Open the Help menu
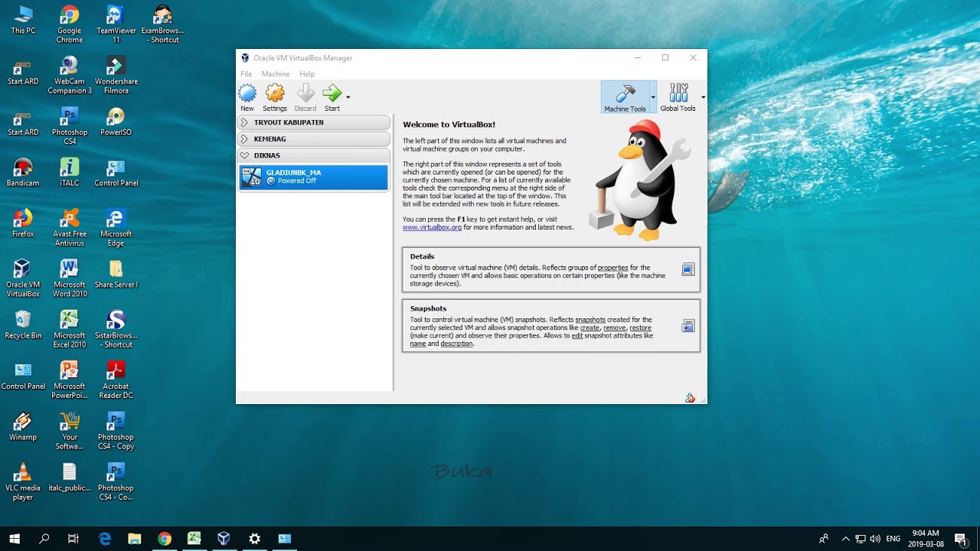980x551 pixels. coord(307,74)
